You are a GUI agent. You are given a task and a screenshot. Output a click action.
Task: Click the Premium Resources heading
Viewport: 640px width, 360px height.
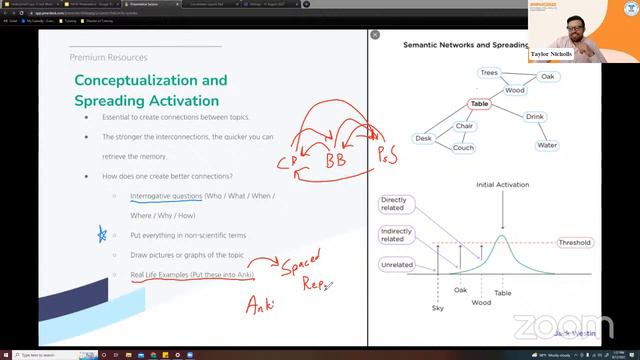[x=108, y=58]
